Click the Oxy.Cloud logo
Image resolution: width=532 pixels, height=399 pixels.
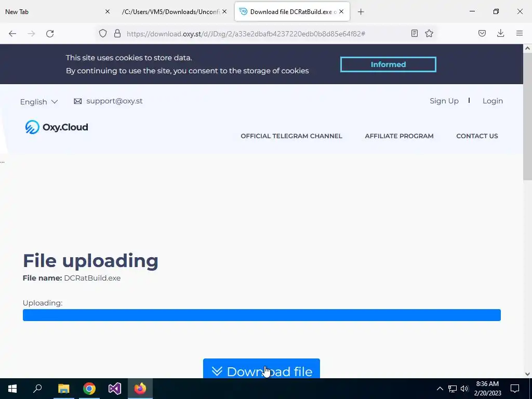[57, 127]
